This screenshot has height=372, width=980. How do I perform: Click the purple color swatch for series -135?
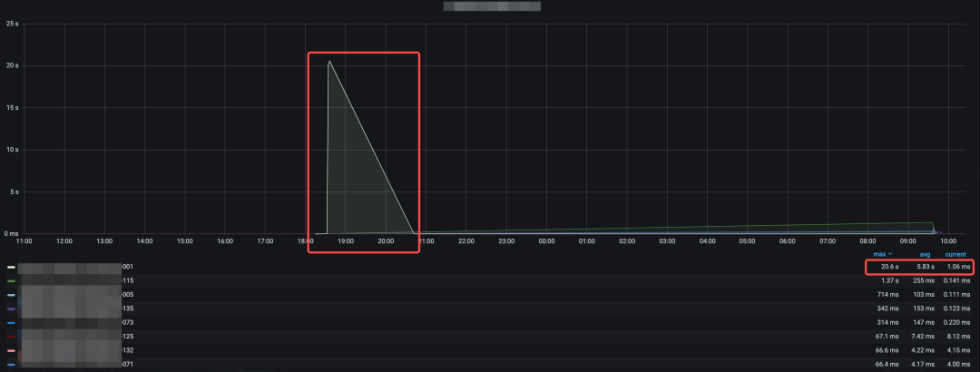[11, 308]
